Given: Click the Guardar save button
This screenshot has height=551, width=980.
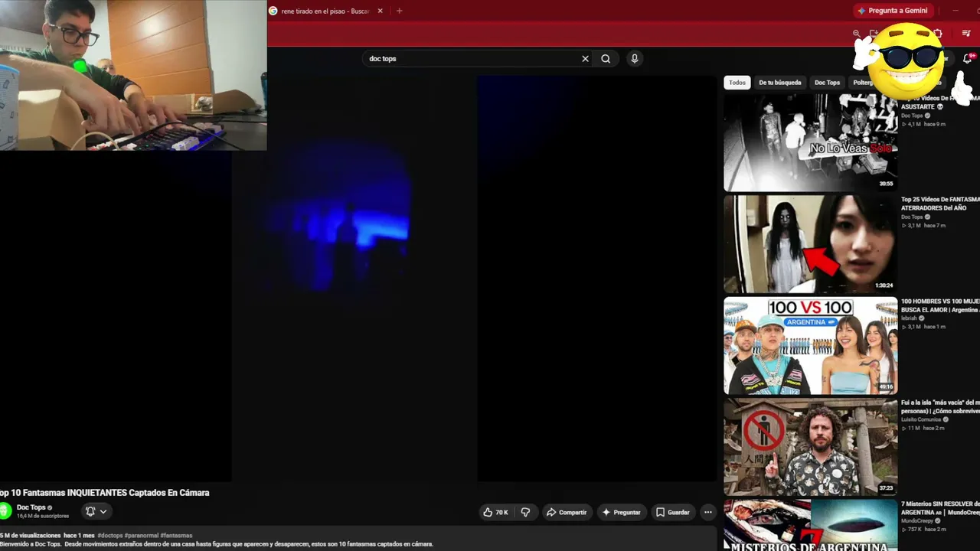Looking at the screenshot, I should coord(673,512).
